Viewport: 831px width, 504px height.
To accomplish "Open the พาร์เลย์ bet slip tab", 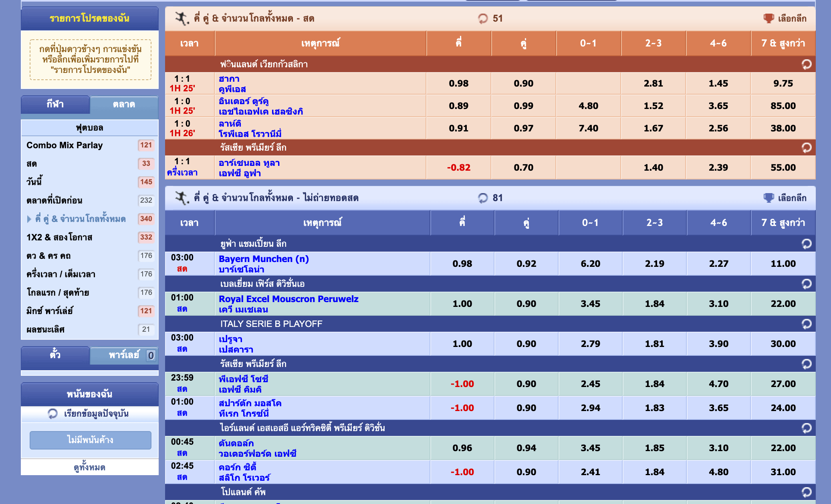I will pyautogui.click(x=124, y=355).
